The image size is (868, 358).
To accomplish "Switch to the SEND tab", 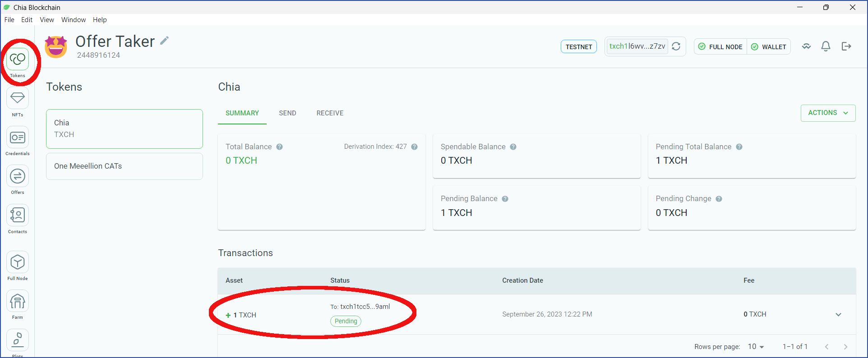I will 287,113.
